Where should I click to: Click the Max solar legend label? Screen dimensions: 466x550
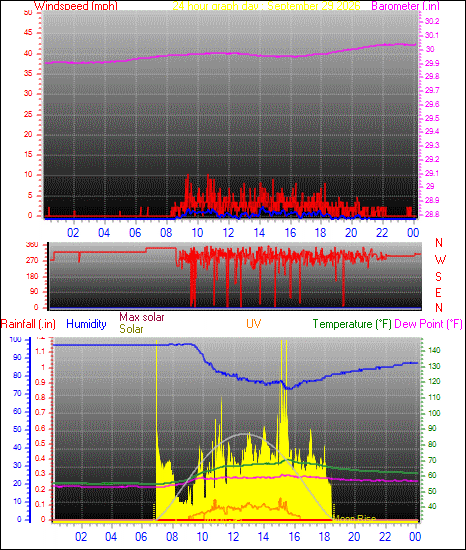tap(142, 317)
